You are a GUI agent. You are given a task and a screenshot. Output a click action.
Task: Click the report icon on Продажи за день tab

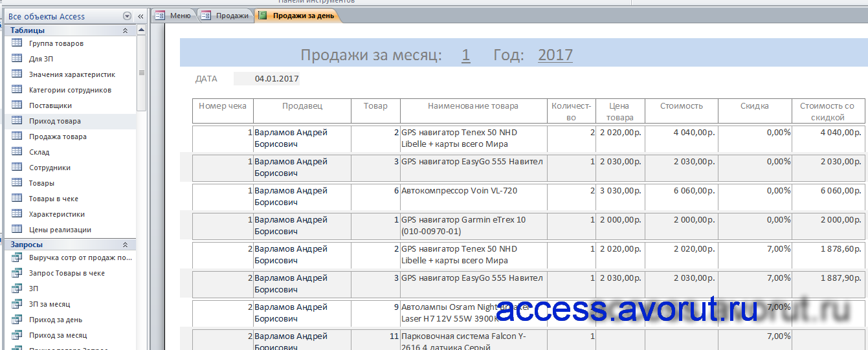(263, 16)
